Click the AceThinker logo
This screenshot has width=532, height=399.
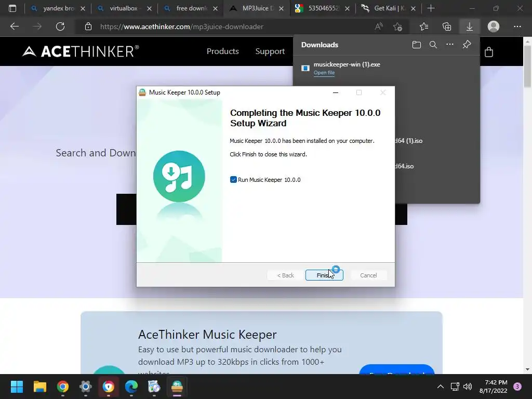[x=81, y=51]
